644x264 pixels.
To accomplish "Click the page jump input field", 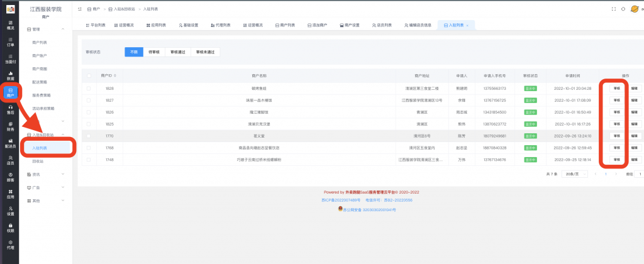I will 639,173.
